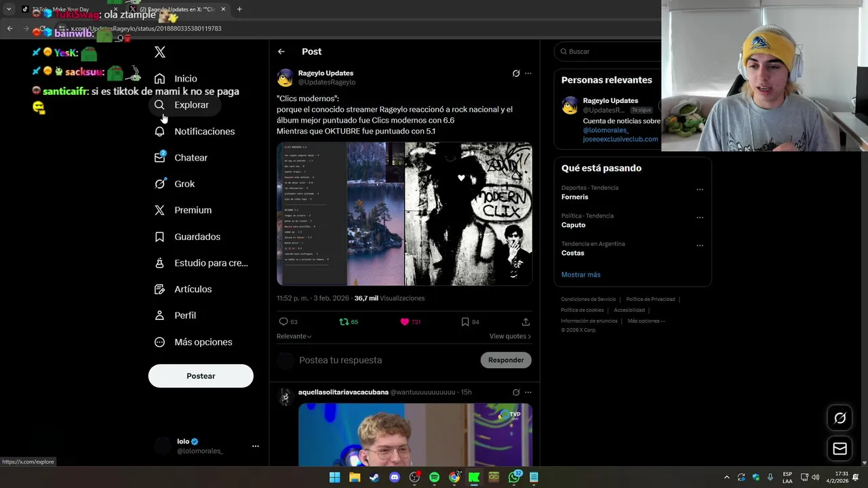Open a new browser tab
The image size is (868, 488).
[239, 9]
